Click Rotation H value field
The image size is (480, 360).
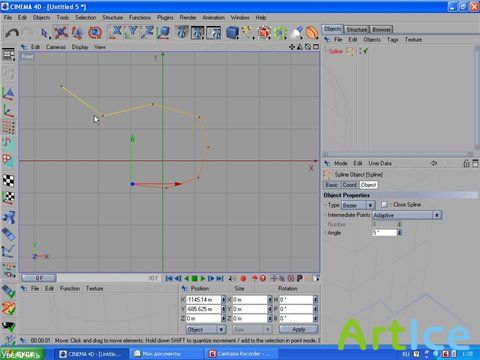(296, 300)
